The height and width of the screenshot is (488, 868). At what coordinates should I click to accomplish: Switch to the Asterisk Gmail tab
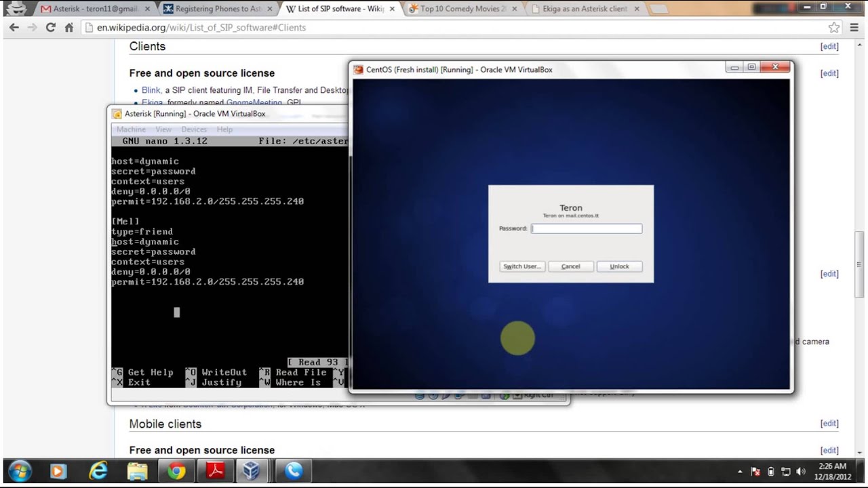[94, 9]
